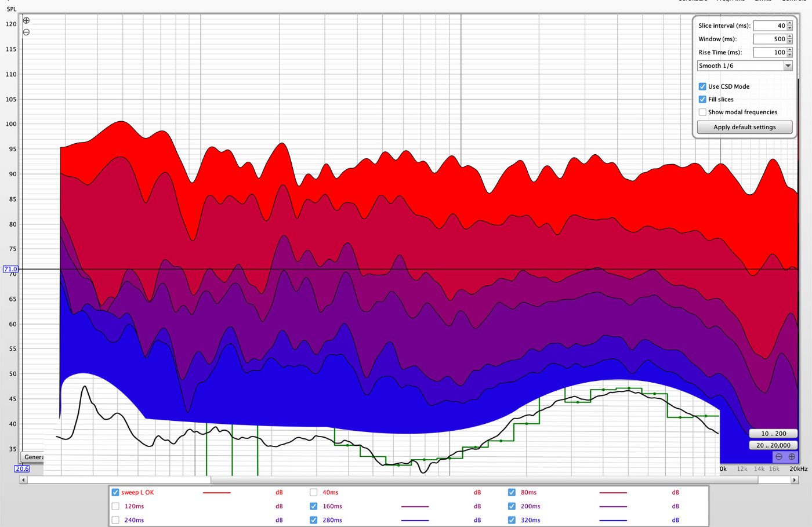This screenshot has width=812, height=527.
Task: Uncheck the Fill slices option
Action: 702,99
